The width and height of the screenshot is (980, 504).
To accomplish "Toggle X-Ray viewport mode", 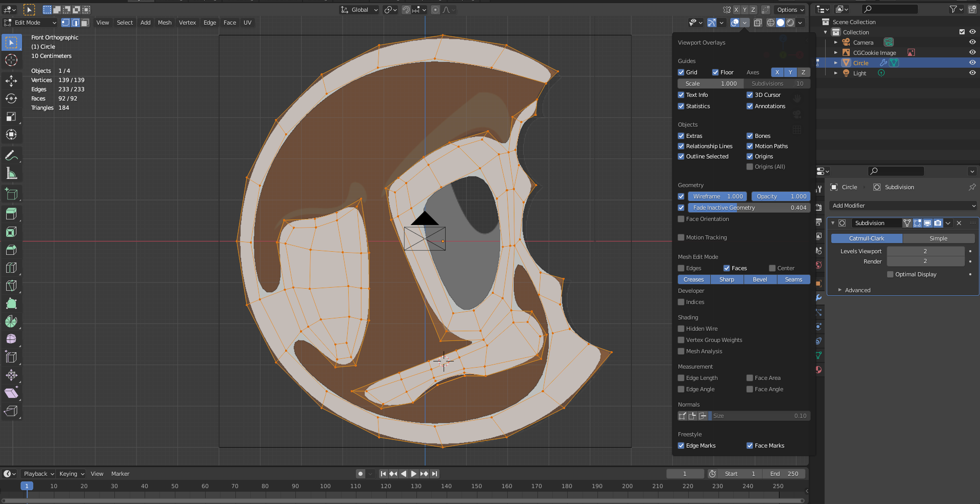I will (758, 23).
